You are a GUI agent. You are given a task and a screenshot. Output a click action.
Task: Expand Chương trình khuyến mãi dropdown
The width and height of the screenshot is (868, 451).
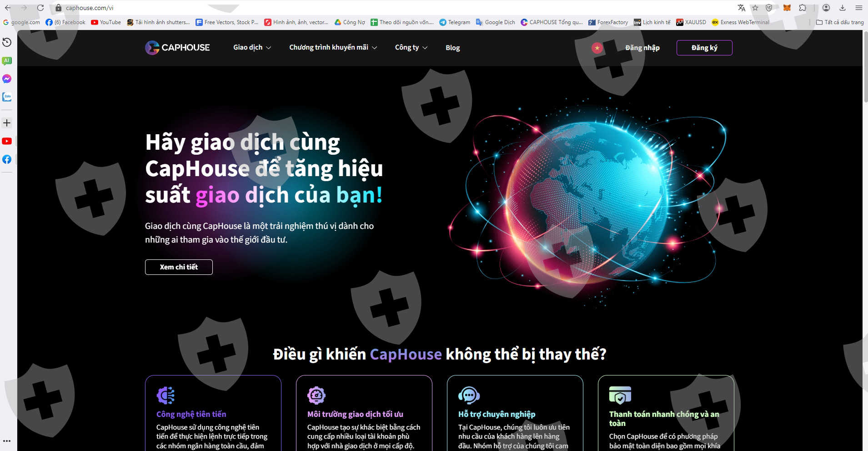(x=333, y=47)
